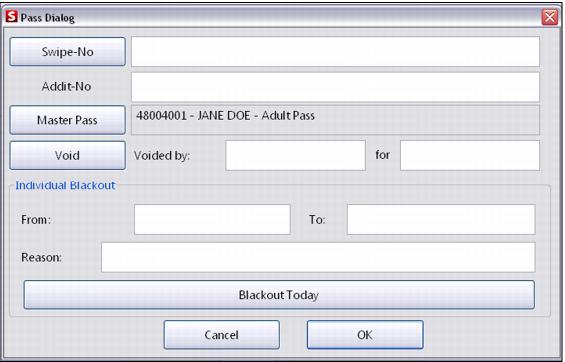Click the Pass Dialog title text
Image resolution: width=565 pixels, height=362 pixels.
point(48,18)
